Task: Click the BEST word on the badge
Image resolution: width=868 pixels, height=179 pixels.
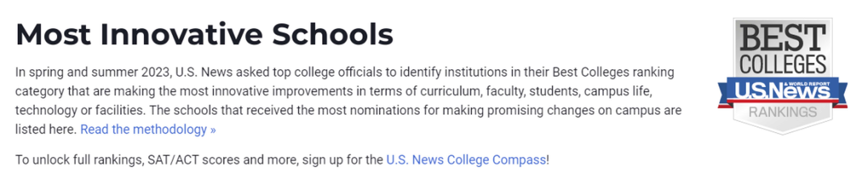Action: coord(782,38)
